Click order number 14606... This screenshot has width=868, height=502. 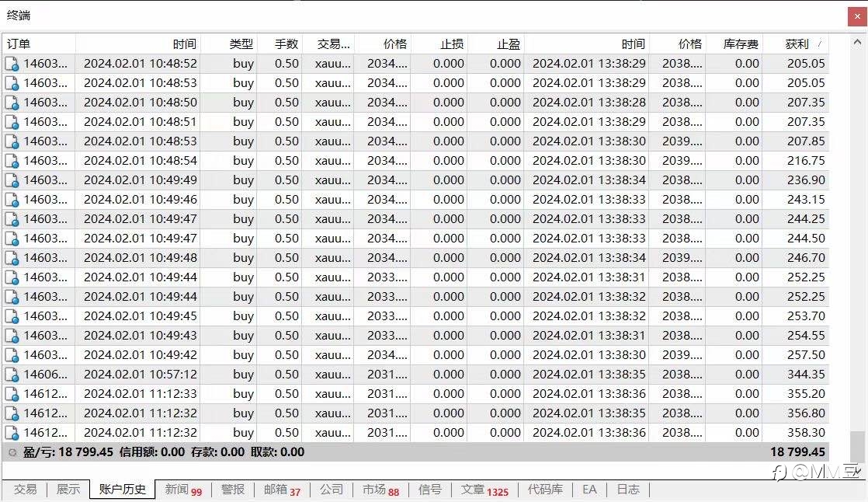pyautogui.click(x=45, y=374)
